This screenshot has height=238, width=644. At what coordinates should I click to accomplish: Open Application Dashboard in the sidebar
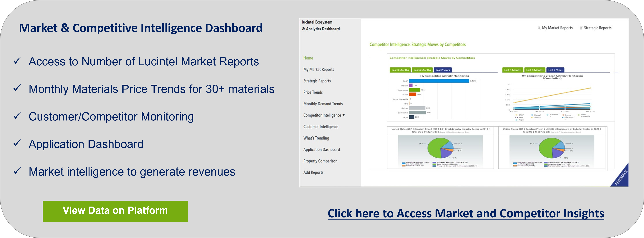click(321, 150)
